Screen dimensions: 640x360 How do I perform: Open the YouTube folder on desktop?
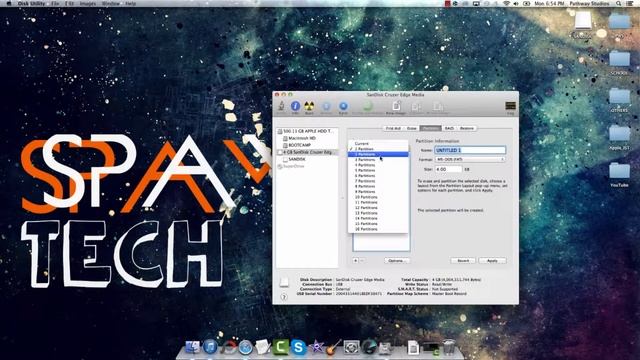click(620, 174)
